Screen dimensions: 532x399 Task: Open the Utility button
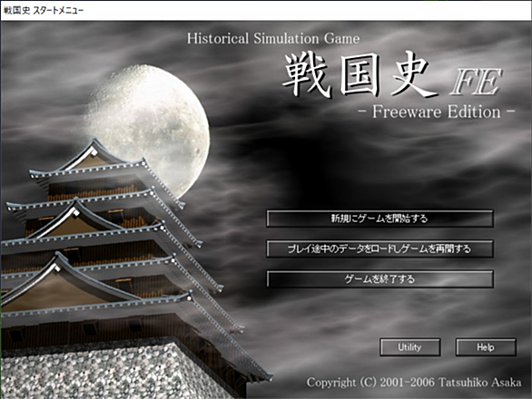pyautogui.click(x=409, y=347)
